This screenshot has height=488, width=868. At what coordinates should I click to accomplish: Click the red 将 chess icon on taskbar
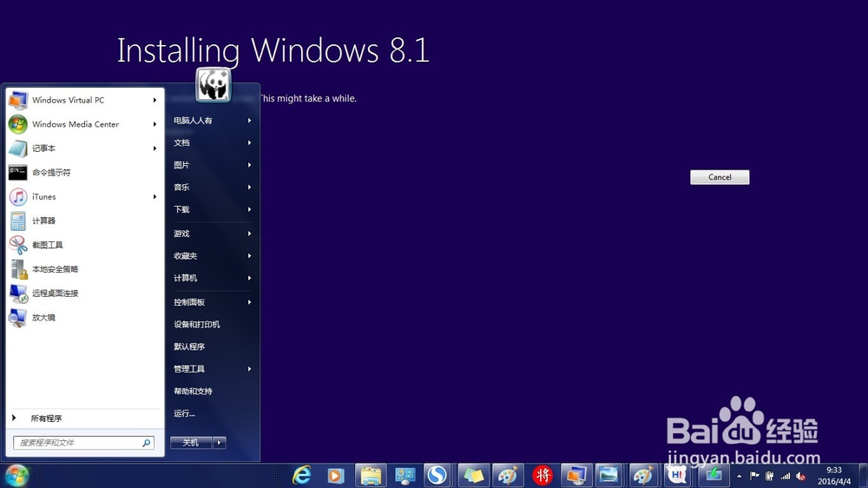[x=542, y=475]
